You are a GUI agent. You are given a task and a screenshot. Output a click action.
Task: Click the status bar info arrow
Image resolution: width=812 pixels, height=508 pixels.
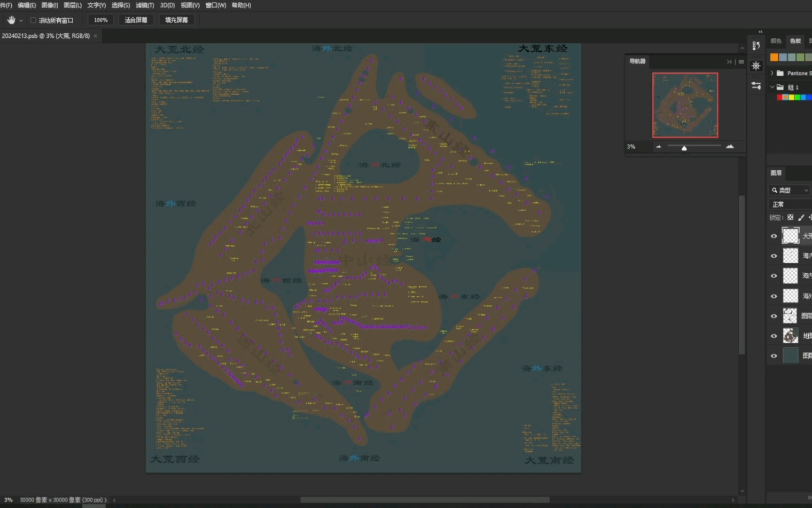(105, 500)
